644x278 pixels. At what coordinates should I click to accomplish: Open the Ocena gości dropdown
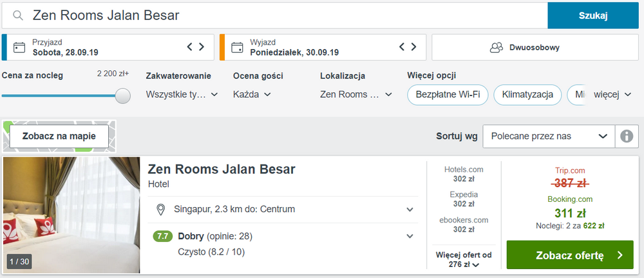[x=252, y=95]
